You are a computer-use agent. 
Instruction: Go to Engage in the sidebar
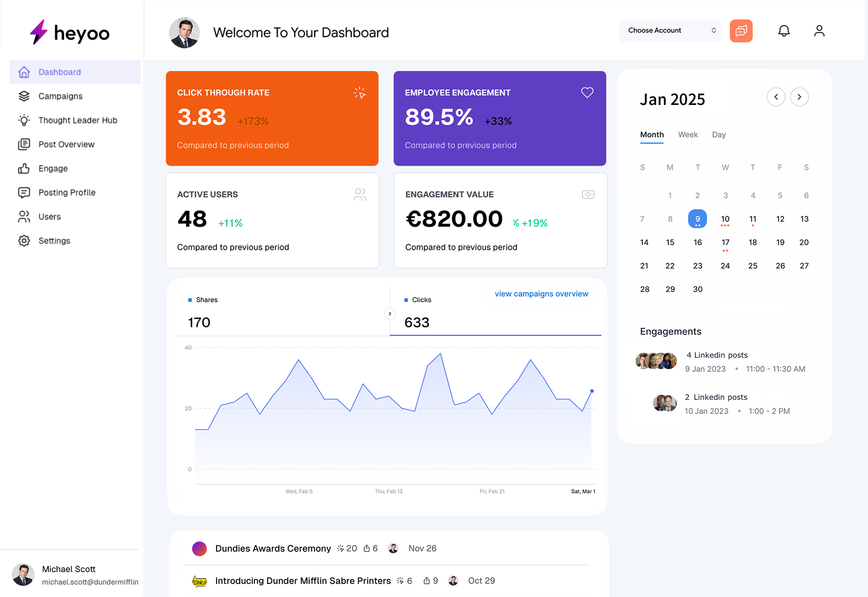pyautogui.click(x=53, y=169)
